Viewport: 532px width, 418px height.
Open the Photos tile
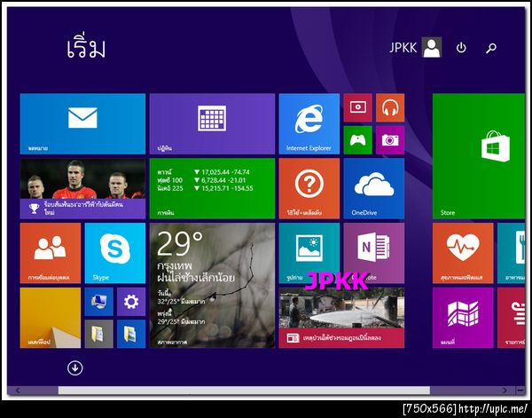coord(309,253)
